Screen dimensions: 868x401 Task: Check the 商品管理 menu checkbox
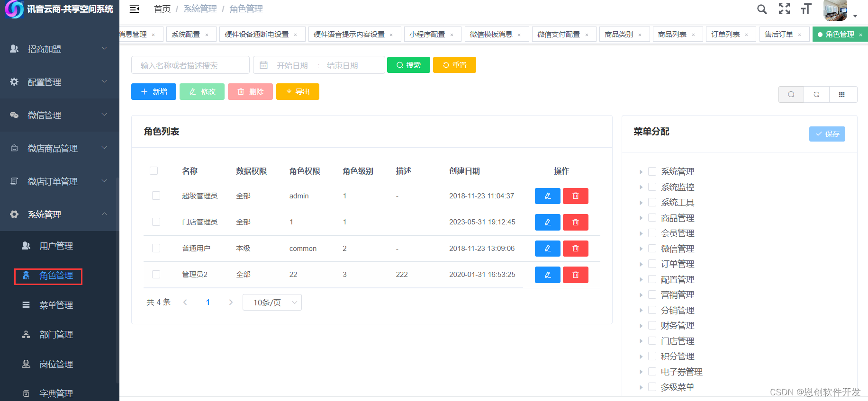tap(652, 218)
